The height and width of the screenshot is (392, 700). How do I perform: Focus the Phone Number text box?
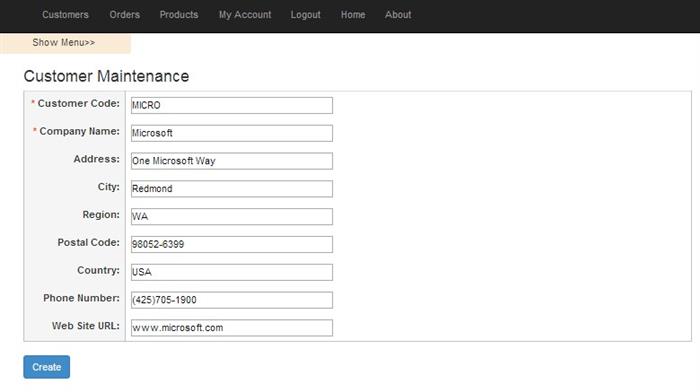(232, 300)
